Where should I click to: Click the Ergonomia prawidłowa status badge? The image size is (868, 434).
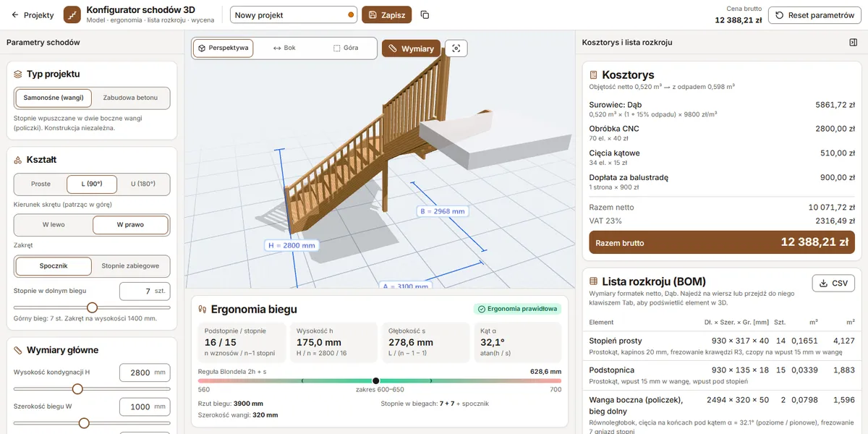518,309
